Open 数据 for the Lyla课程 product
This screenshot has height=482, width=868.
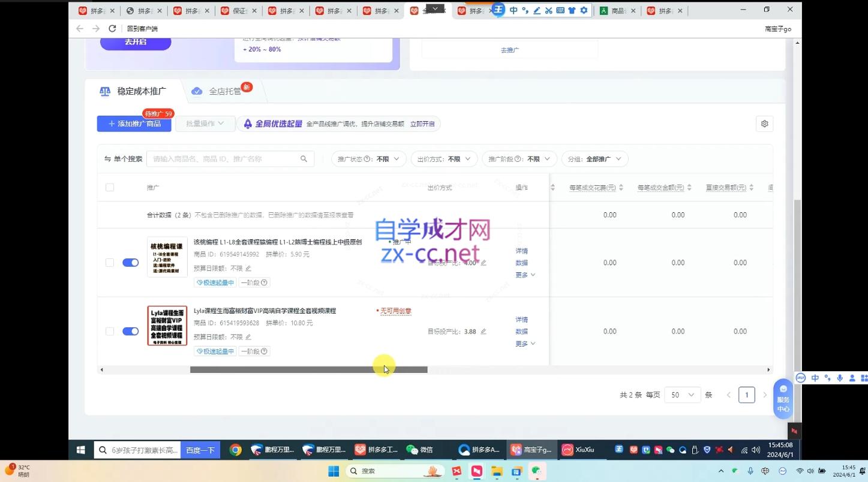521,332
